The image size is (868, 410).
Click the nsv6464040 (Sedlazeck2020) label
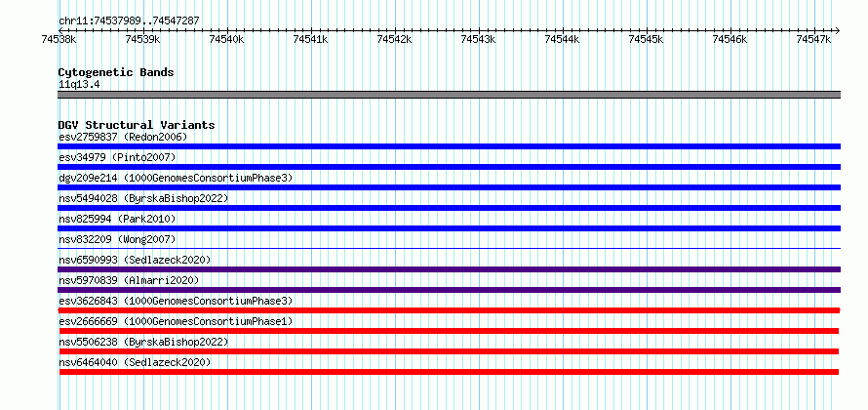135,362
